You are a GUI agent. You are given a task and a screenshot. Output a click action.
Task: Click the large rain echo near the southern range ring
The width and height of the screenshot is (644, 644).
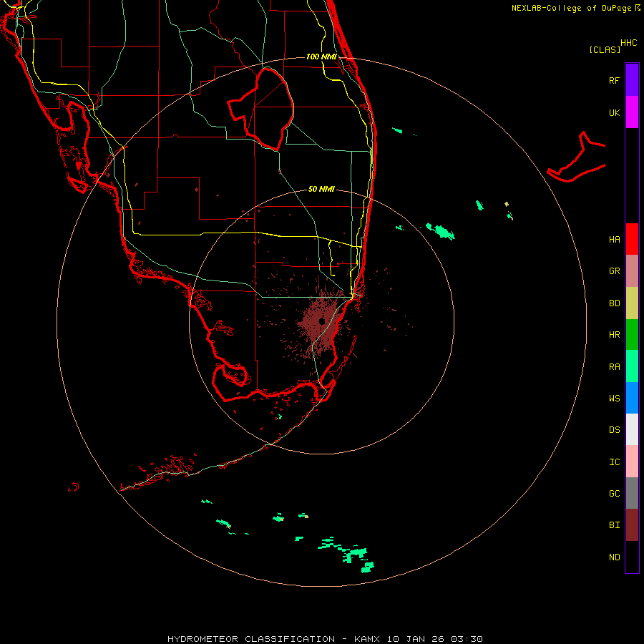click(354, 554)
